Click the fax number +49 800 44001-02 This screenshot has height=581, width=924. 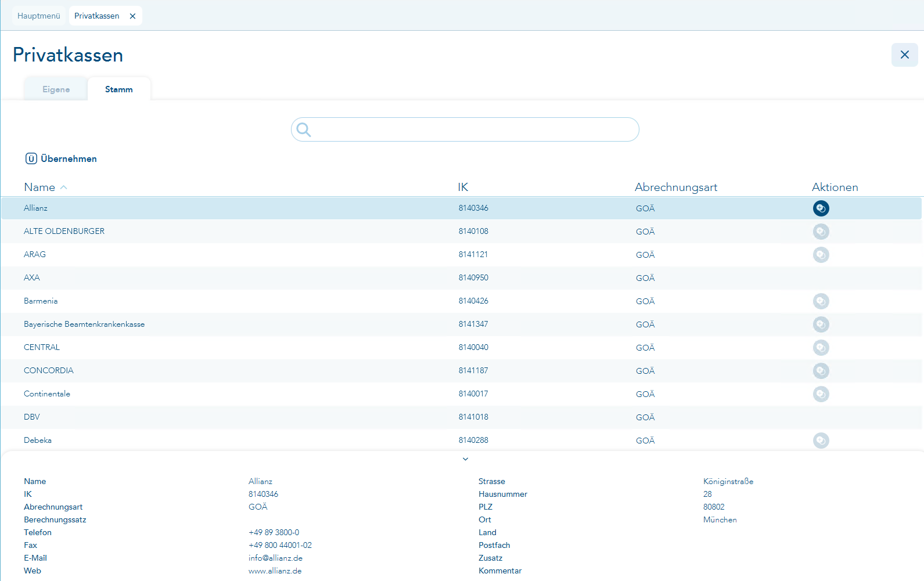point(280,545)
